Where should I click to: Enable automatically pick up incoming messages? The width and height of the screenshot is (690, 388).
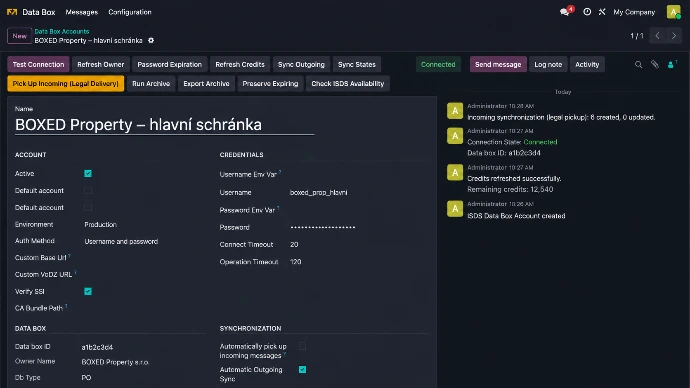[x=302, y=346]
